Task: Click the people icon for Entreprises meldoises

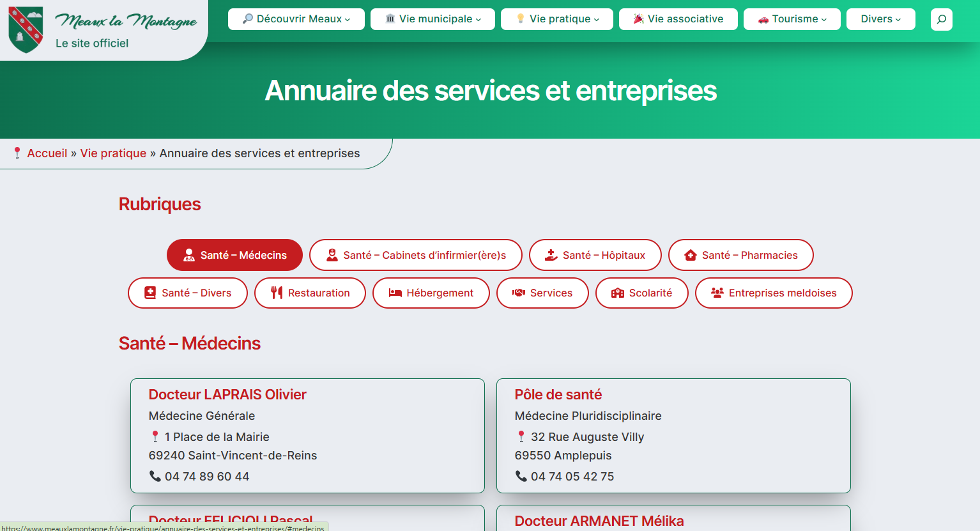Action: click(717, 293)
